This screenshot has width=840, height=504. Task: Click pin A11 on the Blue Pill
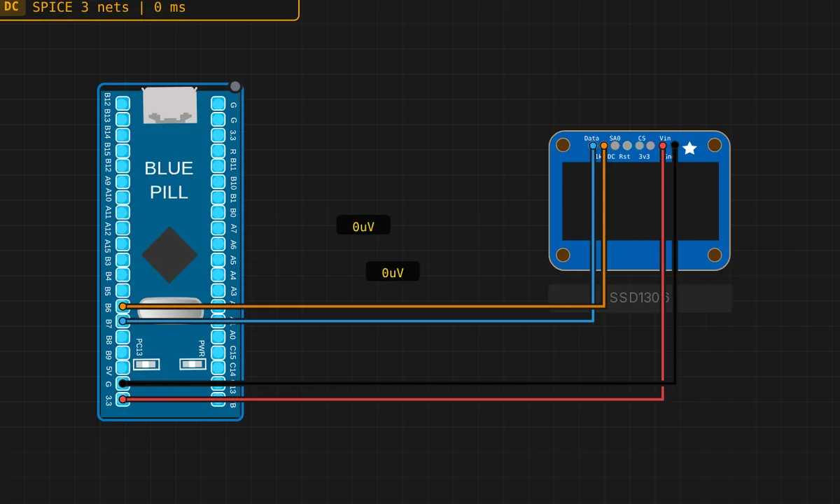pos(122,212)
